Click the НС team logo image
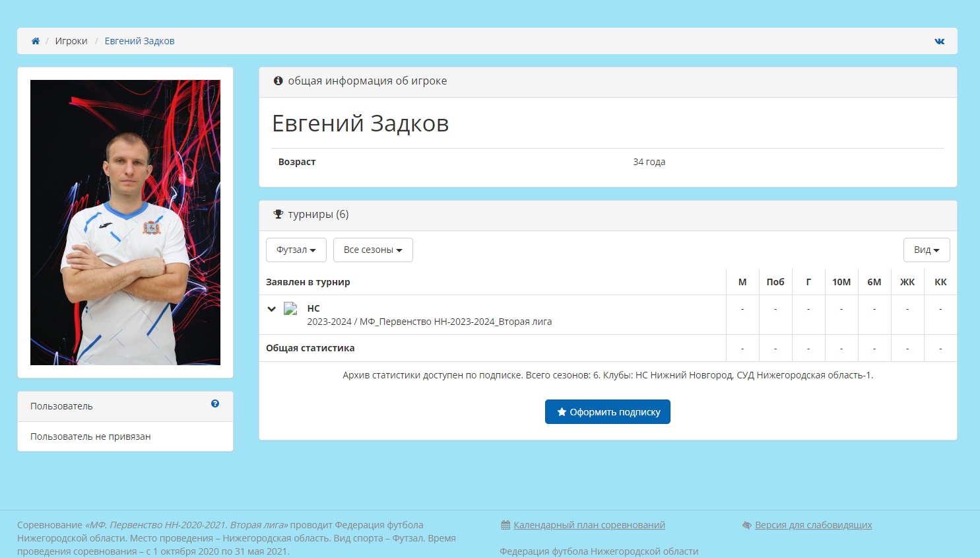Viewport: 980px width, 558px height. (x=290, y=308)
